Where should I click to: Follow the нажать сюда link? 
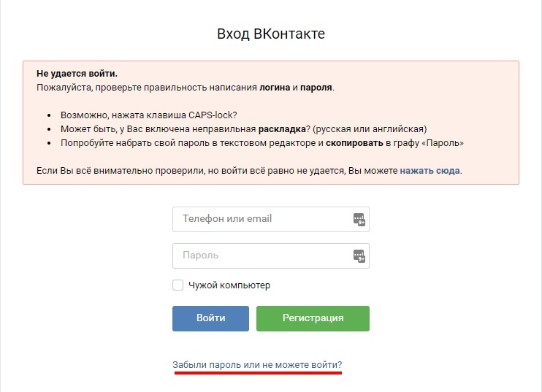(430, 171)
